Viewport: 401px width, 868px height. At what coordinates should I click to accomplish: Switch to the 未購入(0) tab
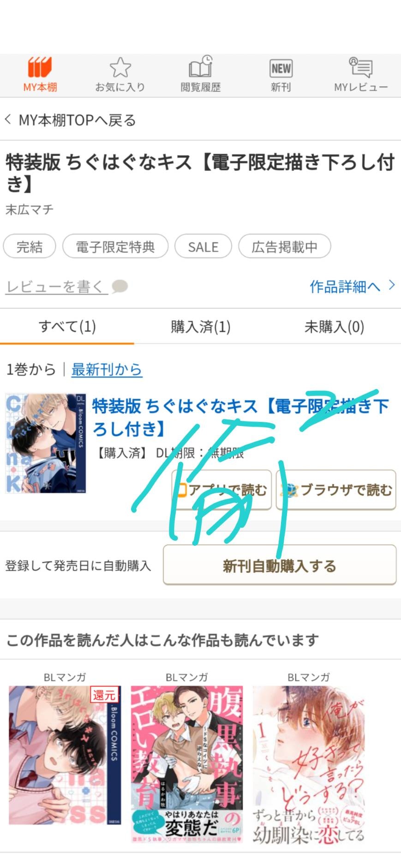point(334,326)
